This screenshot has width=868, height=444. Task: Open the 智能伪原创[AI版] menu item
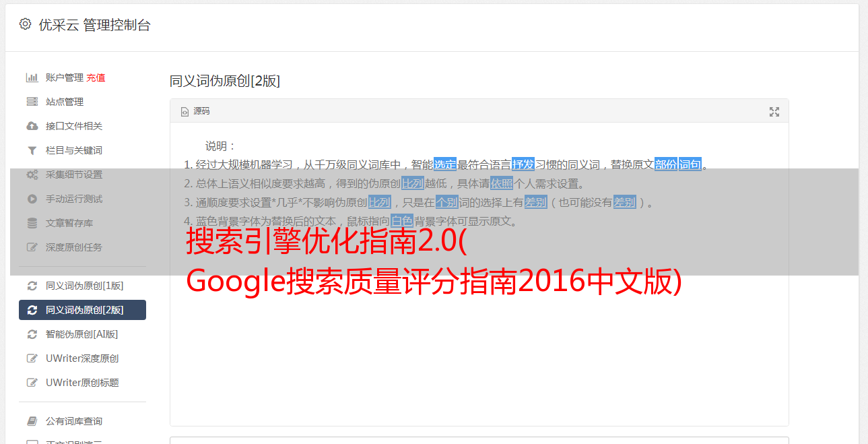[82, 334]
